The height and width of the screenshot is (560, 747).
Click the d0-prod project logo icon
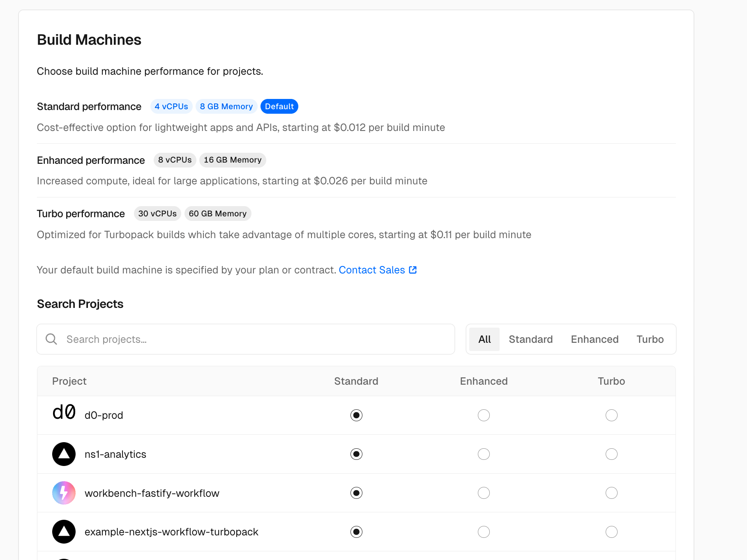pos(64,413)
